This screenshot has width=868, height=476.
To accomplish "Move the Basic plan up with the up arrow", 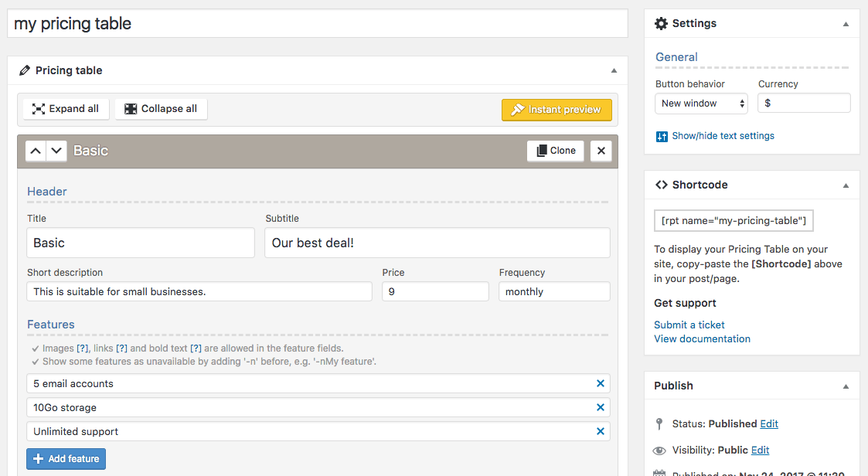I will click(36, 151).
